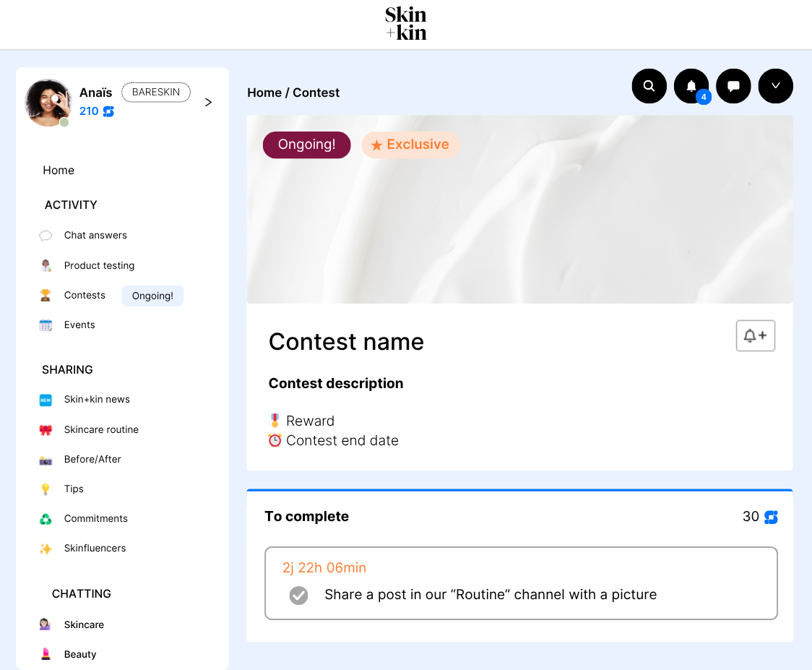The width and height of the screenshot is (812, 670).
Task: Click the Home breadcrumb link
Action: (x=264, y=93)
